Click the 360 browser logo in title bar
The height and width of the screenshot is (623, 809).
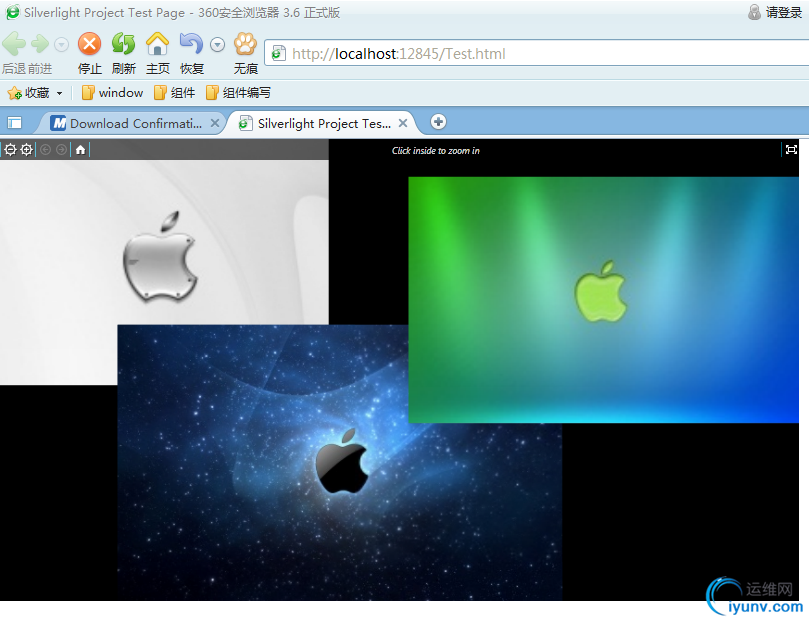tap(12, 12)
